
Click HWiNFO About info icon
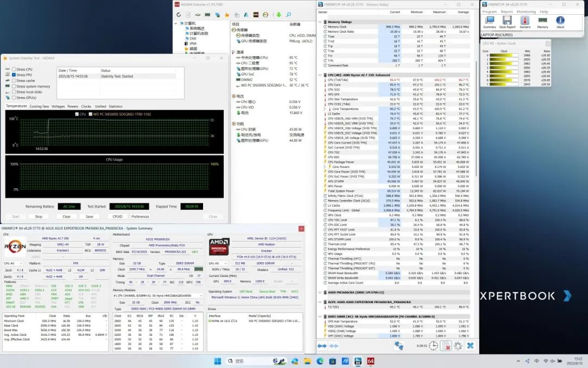560,22
